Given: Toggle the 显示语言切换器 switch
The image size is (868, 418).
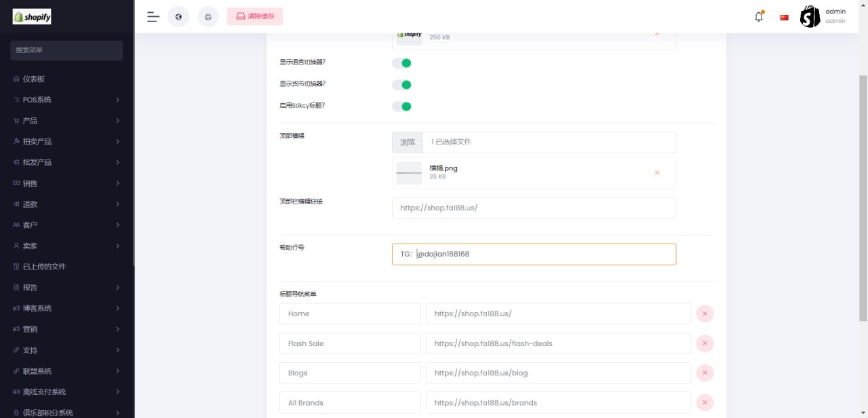Looking at the screenshot, I should pyautogui.click(x=402, y=63).
